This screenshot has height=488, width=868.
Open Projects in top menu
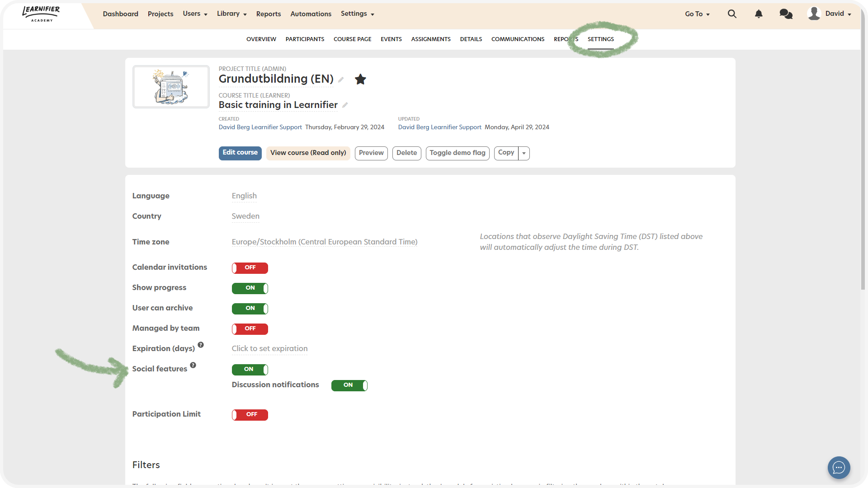(160, 14)
